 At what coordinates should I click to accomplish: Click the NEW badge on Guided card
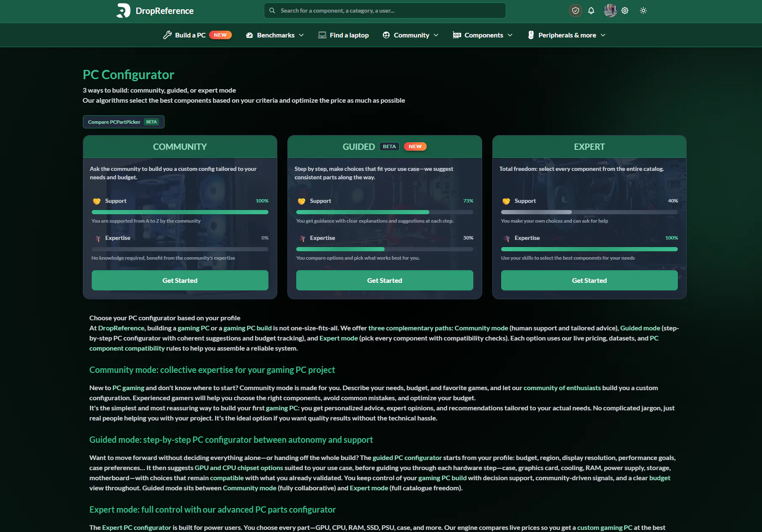[x=415, y=146]
